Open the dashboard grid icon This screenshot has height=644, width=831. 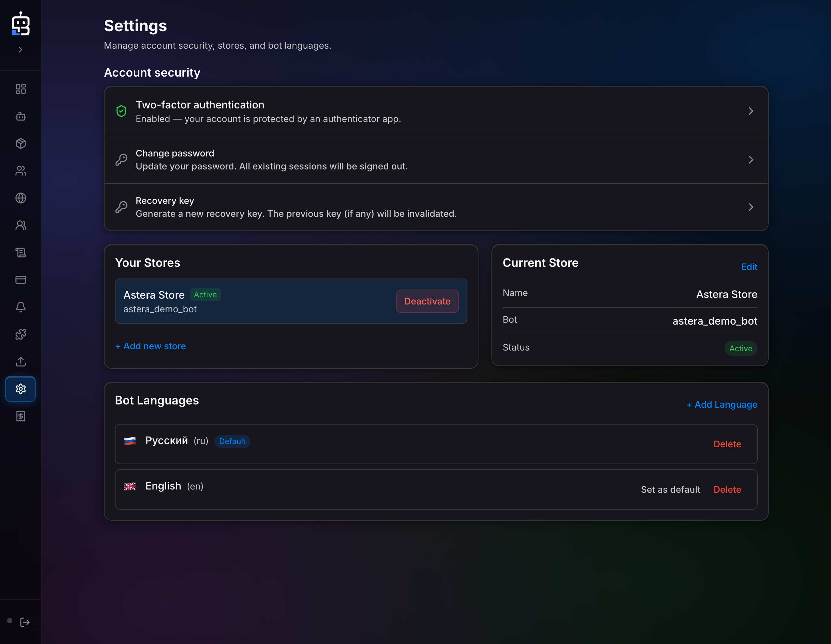coord(20,89)
